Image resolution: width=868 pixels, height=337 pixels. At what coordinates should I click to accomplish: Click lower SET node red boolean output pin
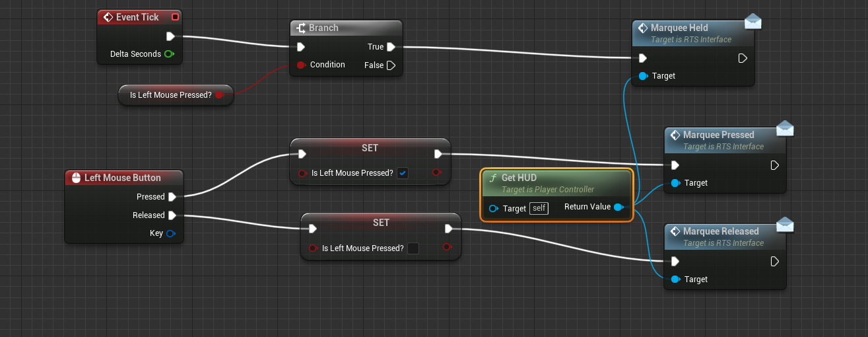pos(447,247)
